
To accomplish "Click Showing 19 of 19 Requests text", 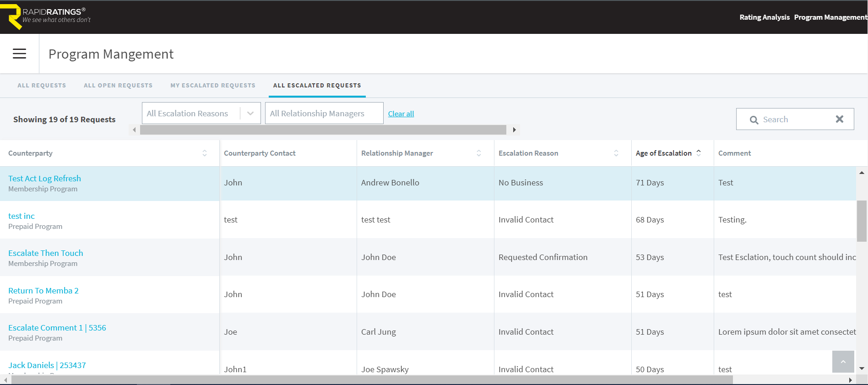I will pyautogui.click(x=64, y=119).
